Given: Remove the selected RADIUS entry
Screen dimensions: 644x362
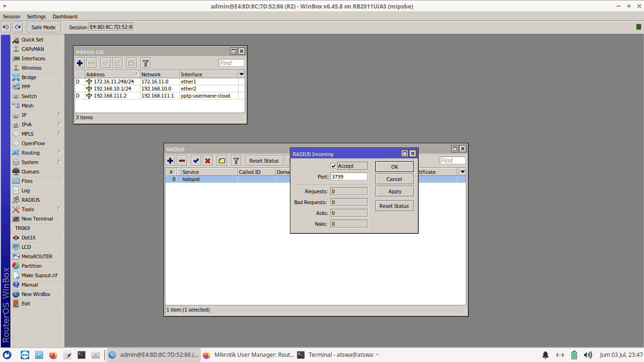Looking at the screenshot, I should pos(182,161).
